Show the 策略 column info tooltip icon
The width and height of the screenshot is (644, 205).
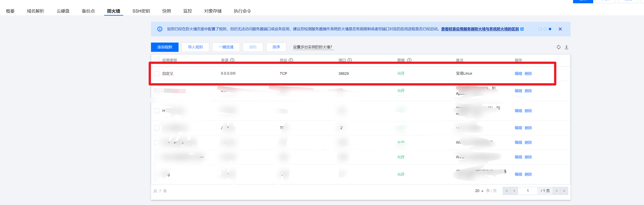coord(409,60)
